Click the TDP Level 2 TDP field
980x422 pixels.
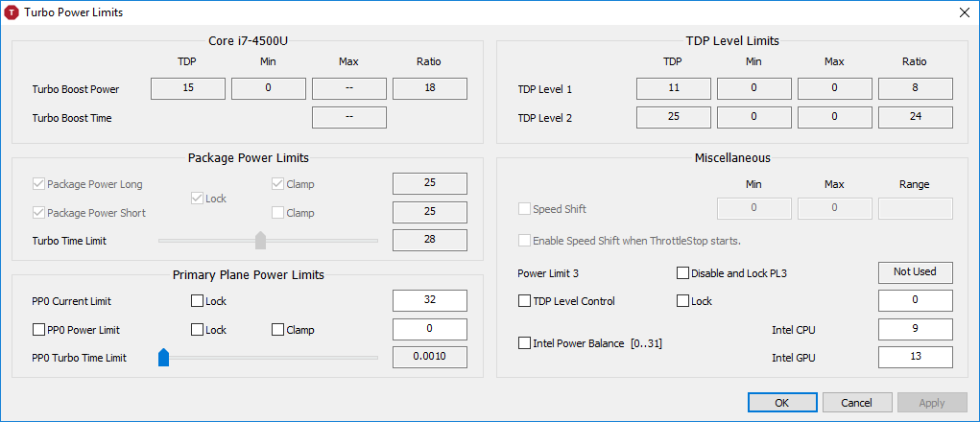(x=674, y=117)
